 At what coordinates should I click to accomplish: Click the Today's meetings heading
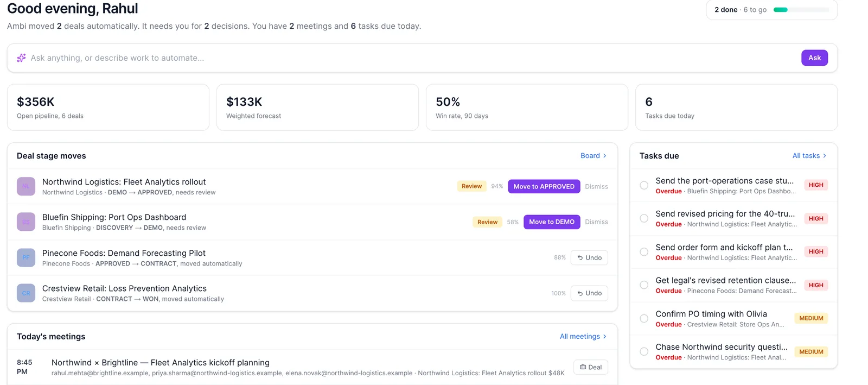pyautogui.click(x=51, y=337)
